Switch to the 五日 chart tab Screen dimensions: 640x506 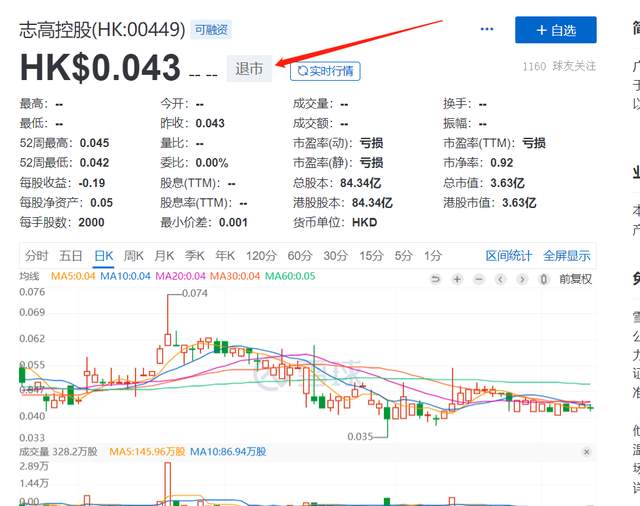[x=71, y=256]
